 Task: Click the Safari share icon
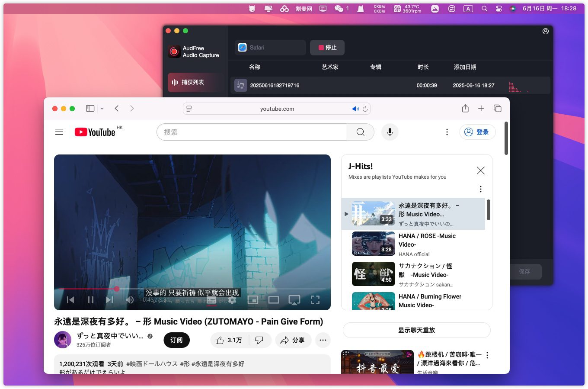click(465, 109)
